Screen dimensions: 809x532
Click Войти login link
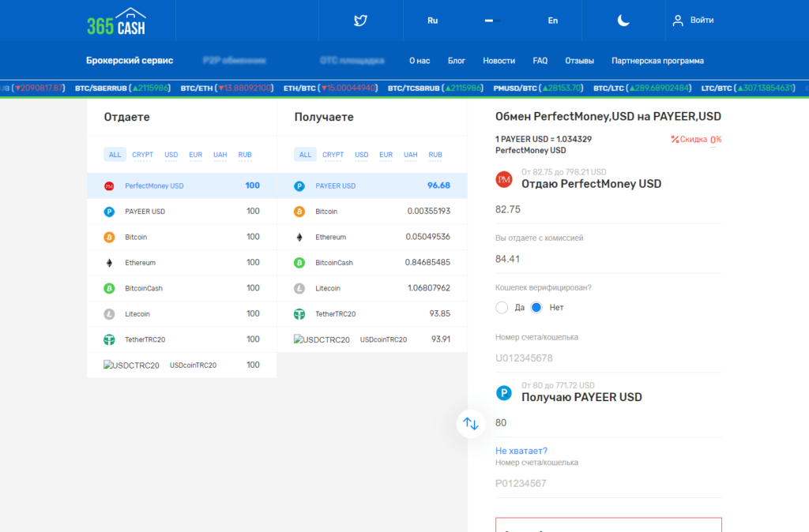[702, 20]
